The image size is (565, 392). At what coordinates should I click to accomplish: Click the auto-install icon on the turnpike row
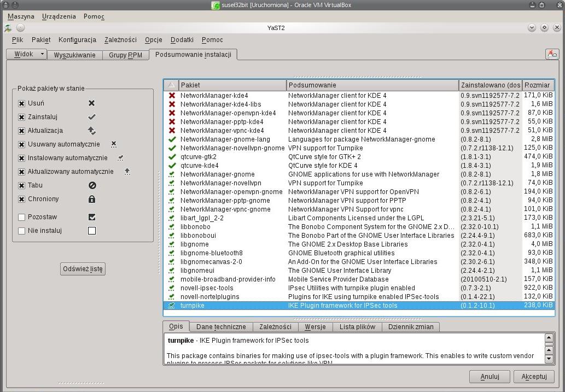pos(171,306)
